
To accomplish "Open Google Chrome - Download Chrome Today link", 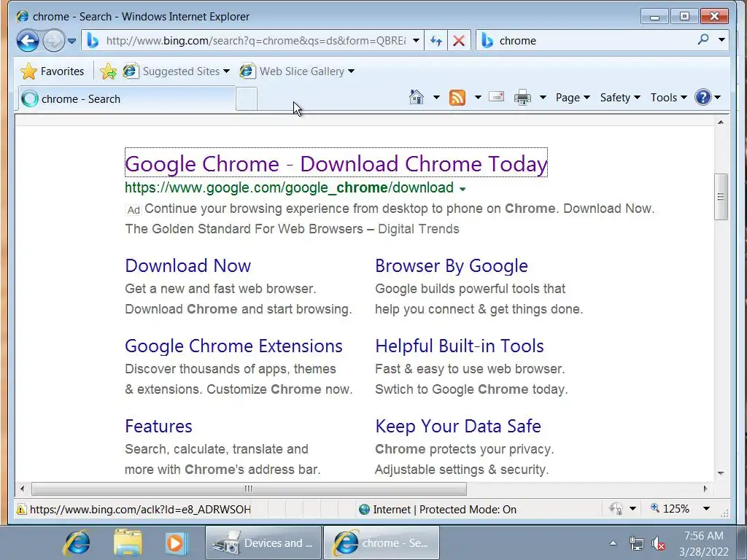I will [x=336, y=164].
